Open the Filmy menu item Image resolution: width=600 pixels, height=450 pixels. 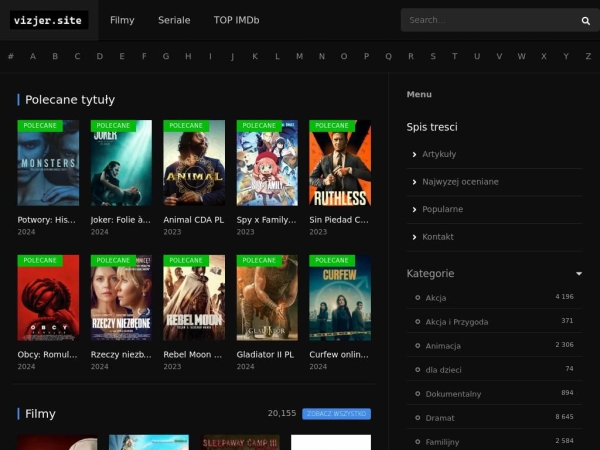[x=122, y=20]
